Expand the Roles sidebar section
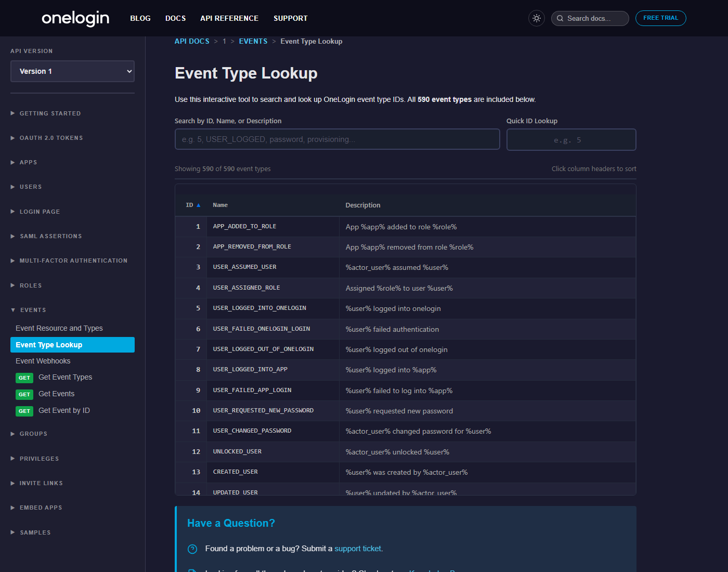The width and height of the screenshot is (728, 572). pyautogui.click(x=26, y=285)
